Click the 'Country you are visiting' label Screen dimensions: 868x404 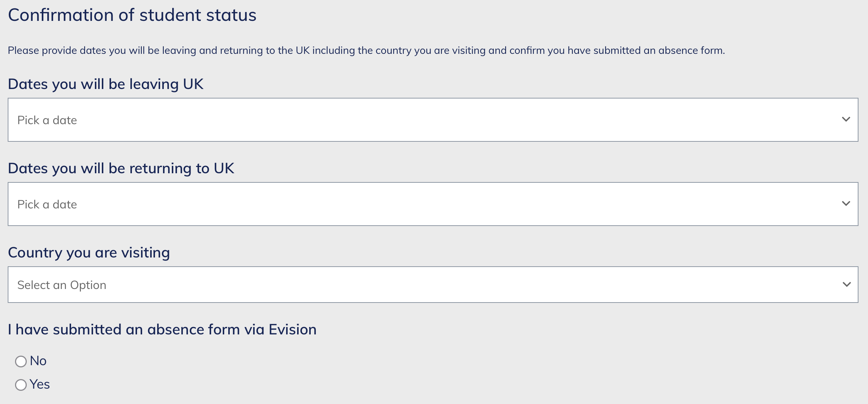[x=89, y=253]
